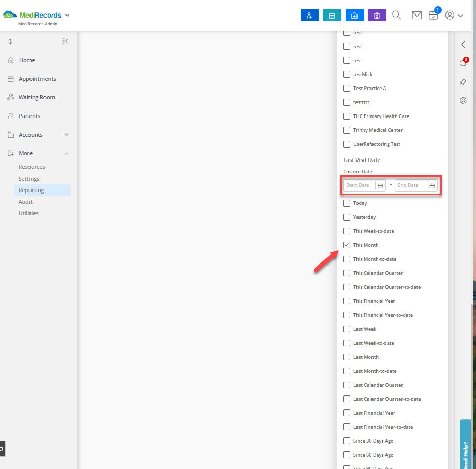Check the Last Month checkbox
Viewport: 476px width, 469px height.
[346, 357]
